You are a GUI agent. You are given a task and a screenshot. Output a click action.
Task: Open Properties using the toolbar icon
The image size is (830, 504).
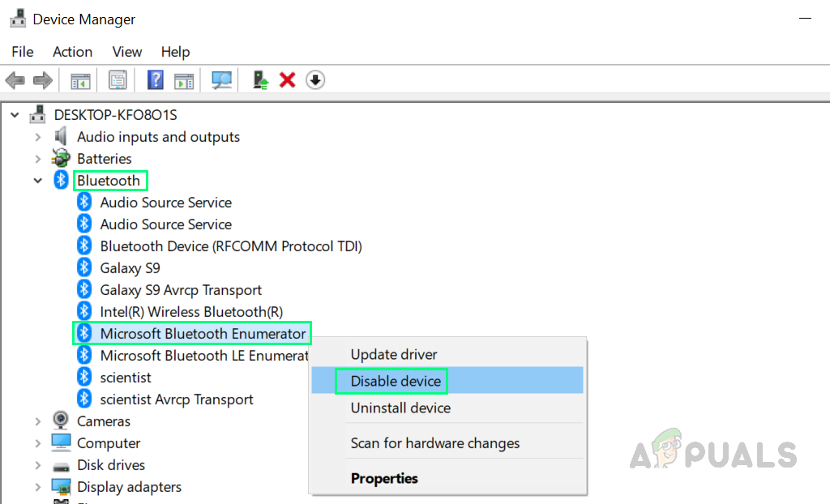tap(118, 79)
